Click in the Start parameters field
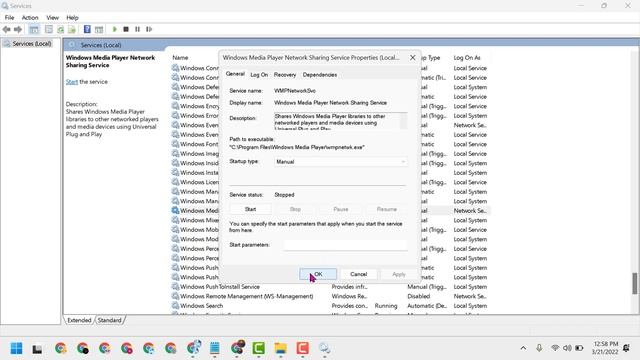 345,245
